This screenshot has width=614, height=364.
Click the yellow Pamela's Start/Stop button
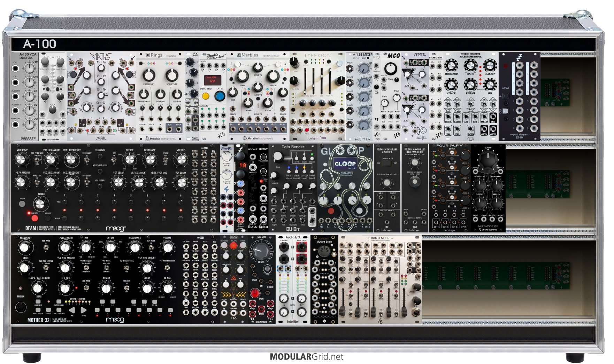pyautogui.click(x=206, y=96)
